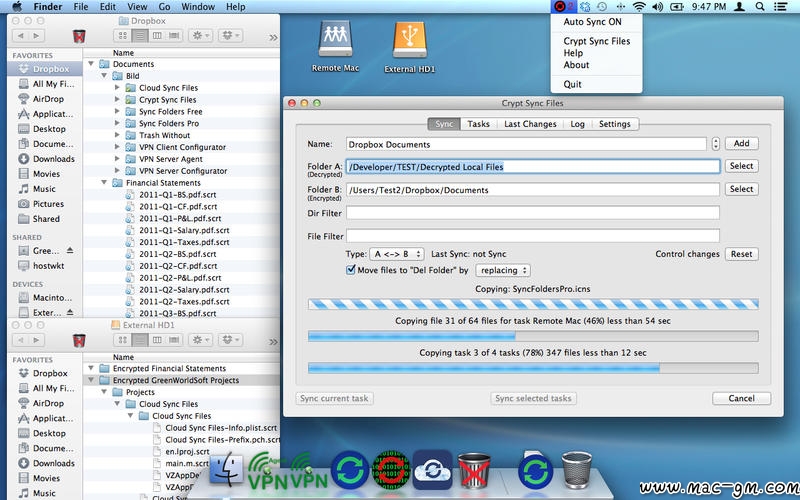Collapse the Bild folder
This screenshot has height=500, width=800.
coord(104,76)
